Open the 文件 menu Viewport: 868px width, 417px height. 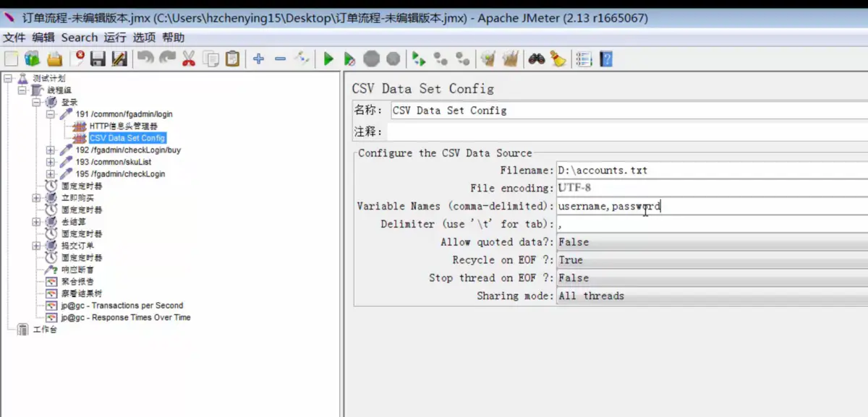click(x=14, y=38)
